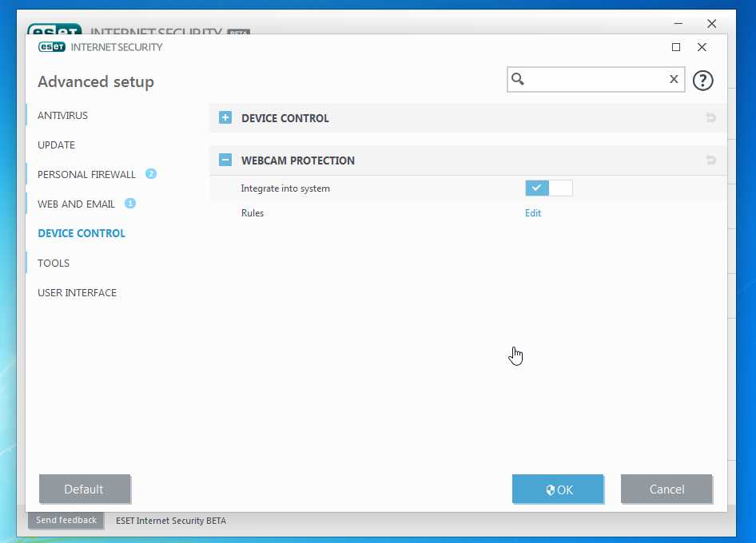756x543 pixels.
Task: Close the Advanced setup dialog
Action: tap(702, 47)
